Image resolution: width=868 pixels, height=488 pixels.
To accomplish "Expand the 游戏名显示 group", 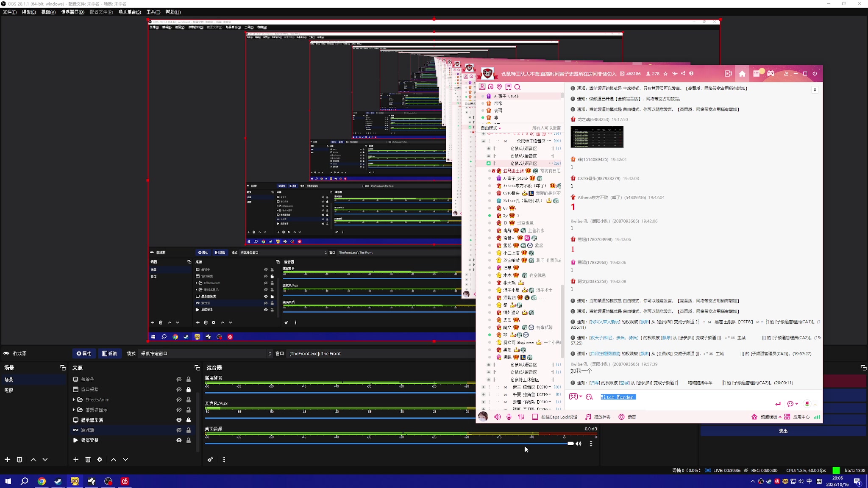I will [74, 410].
